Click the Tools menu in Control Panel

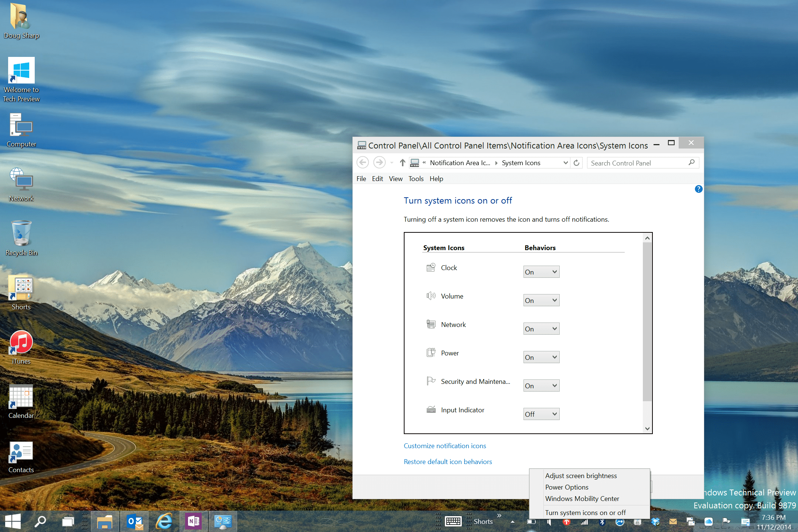pyautogui.click(x=416, y=179)
